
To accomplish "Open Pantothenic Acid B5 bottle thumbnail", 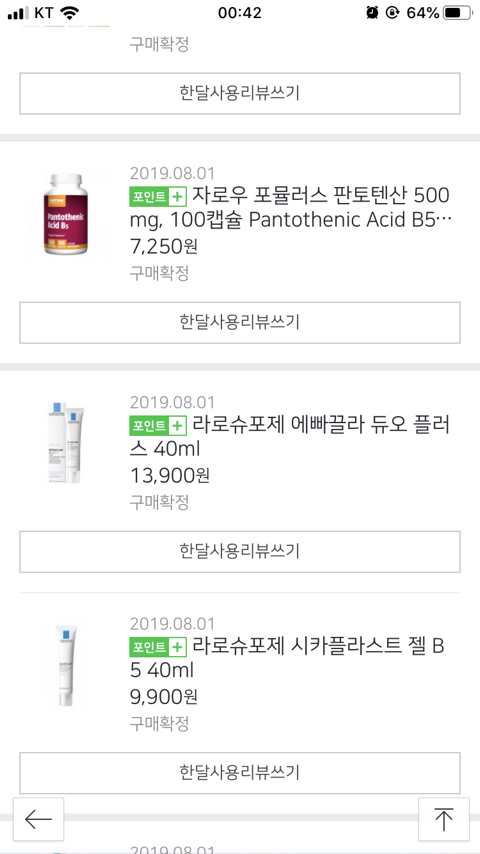I will 66,215.
